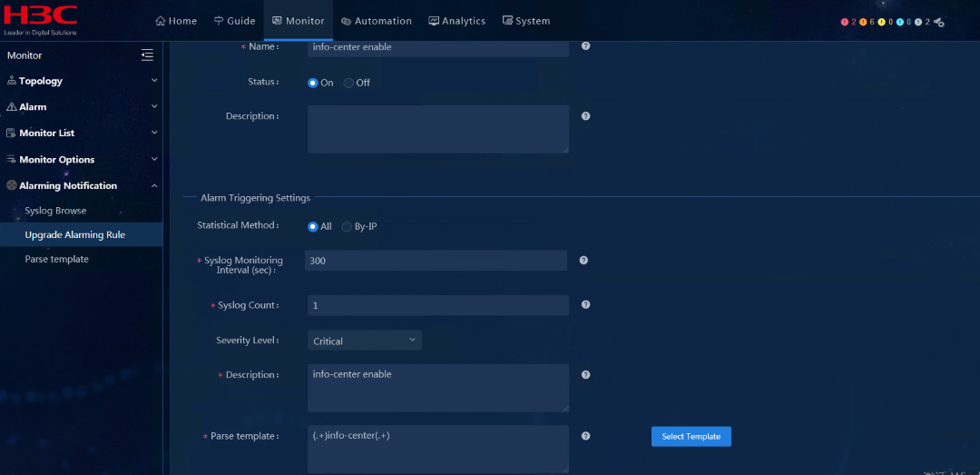Expand the Alarm menu section
Viewport: 980px width, 475px height.
click(154, 107)
